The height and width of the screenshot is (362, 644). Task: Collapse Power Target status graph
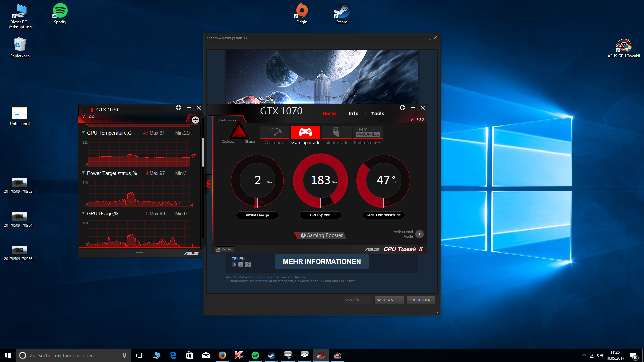83,173
